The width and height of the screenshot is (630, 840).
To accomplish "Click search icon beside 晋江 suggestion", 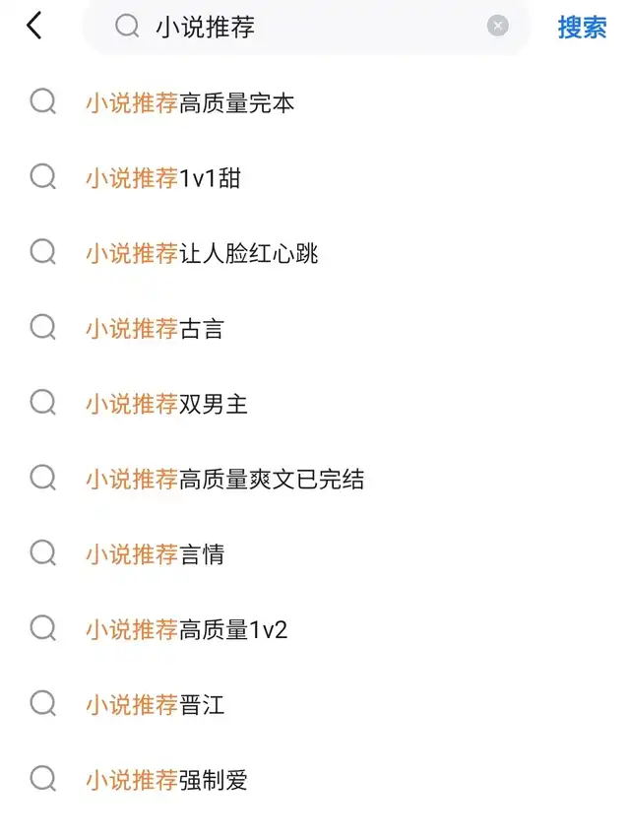I will click(x=43, y=703).
